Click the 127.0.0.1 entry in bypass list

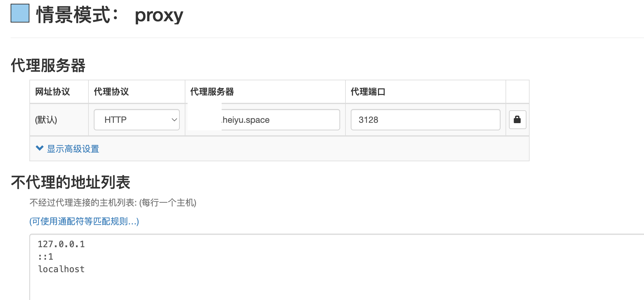pos(61,244)
